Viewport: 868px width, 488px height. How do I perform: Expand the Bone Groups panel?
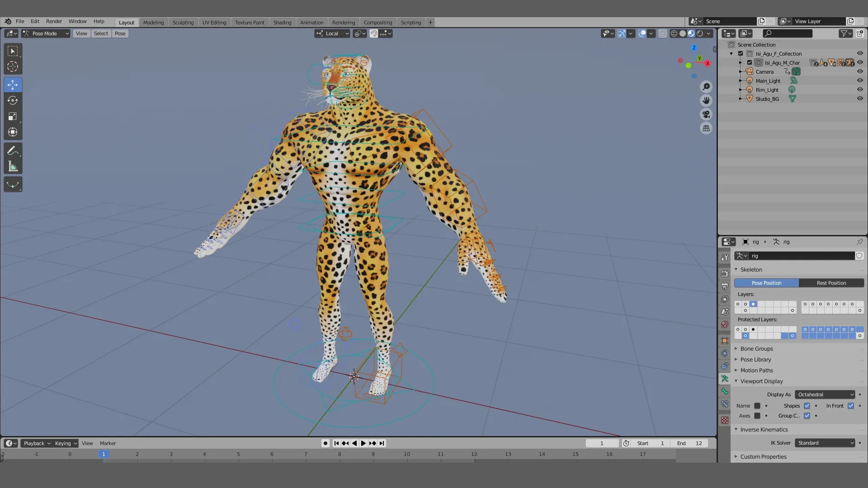(757, 349)
